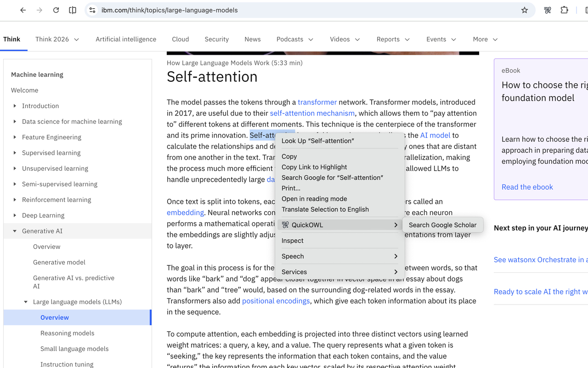The height and width of the screenshot is (368, 588).
Task: Follow self-attention mechanism link
Action: point(312,113)
